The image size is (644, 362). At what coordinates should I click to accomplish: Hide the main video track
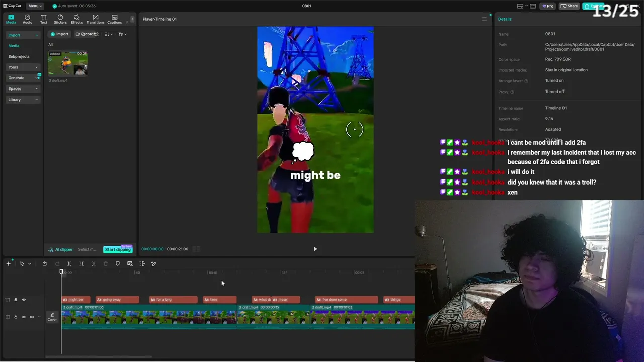pos(24,317)
